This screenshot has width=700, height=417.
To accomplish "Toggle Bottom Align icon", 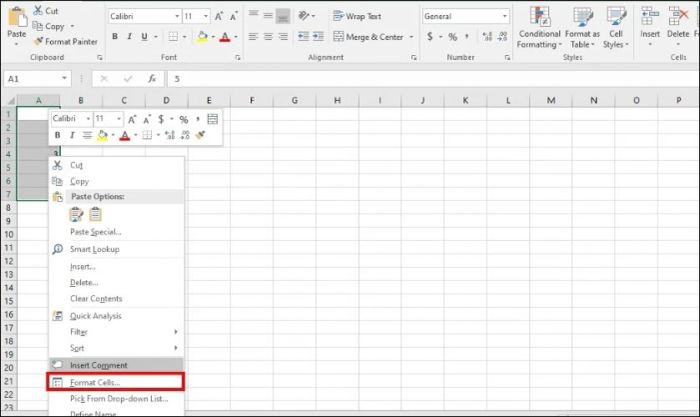I will pyautogui.click(x=283, y=16).
